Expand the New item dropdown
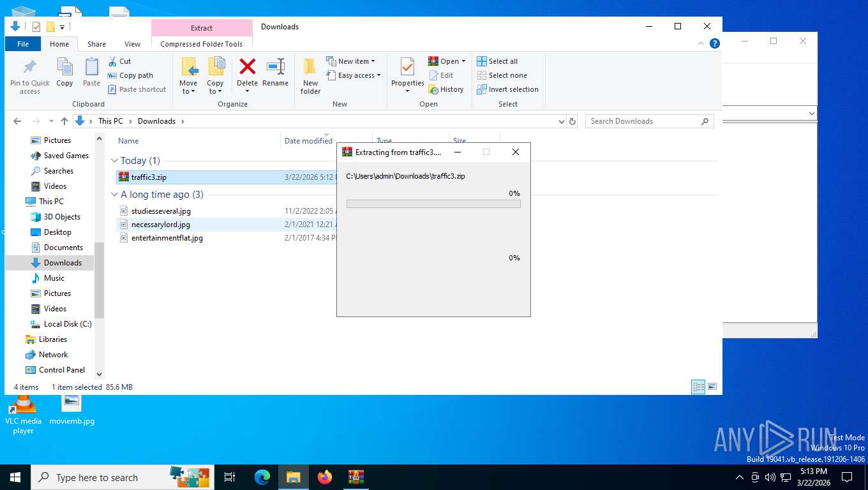Viewport: 868px width, 490px height. click(x=373, y=61)
